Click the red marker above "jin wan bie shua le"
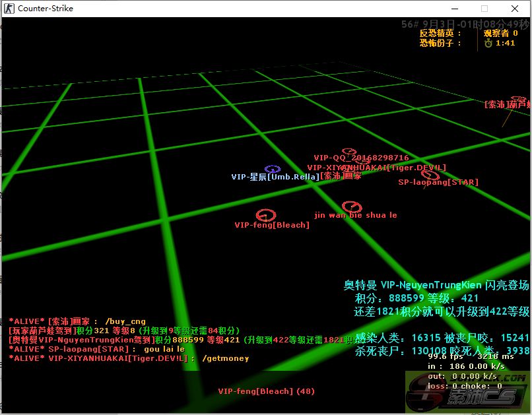 352,207
